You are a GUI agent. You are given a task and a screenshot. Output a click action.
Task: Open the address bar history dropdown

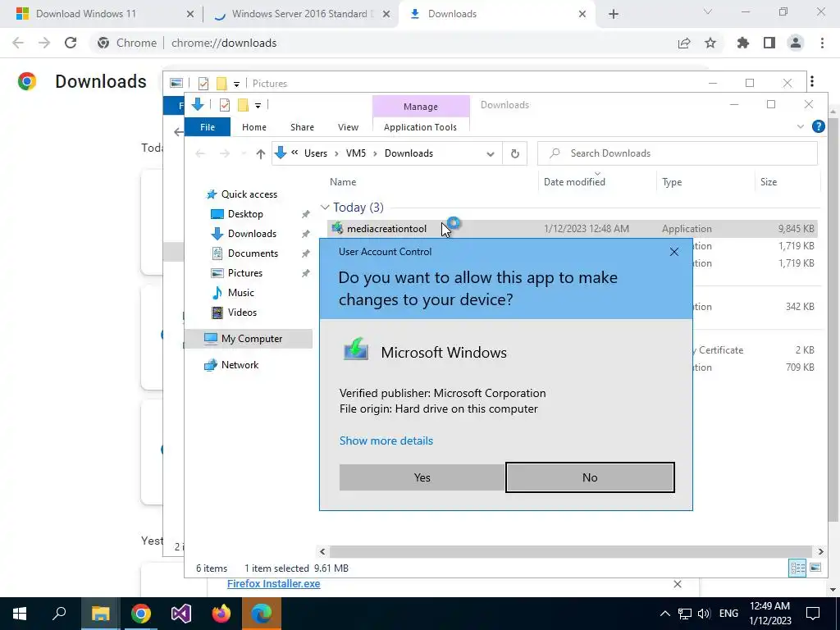point(491,153)
